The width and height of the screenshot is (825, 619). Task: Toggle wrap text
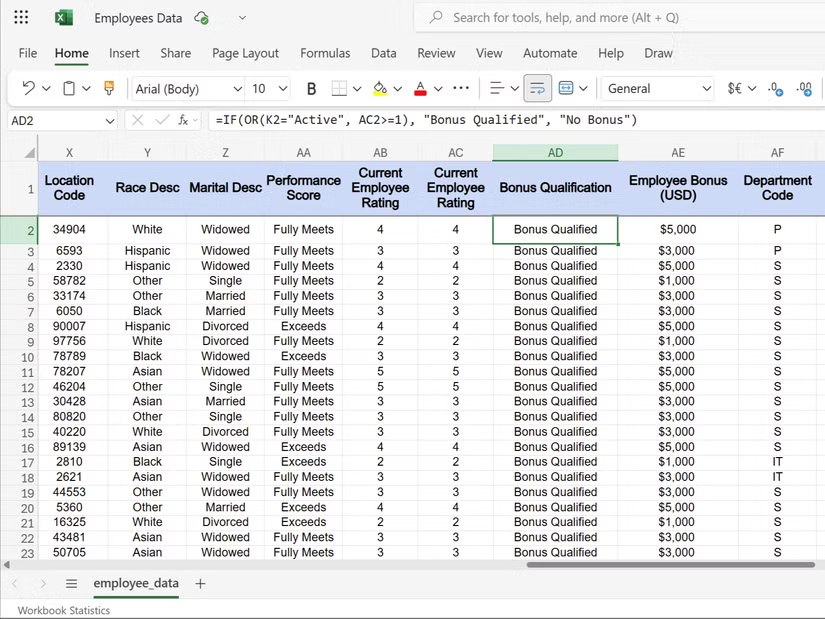coord(538,88)
